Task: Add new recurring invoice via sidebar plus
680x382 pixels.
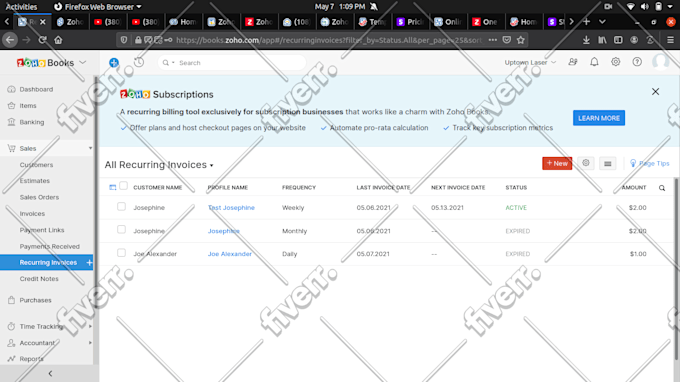Action: pos(89,262)
